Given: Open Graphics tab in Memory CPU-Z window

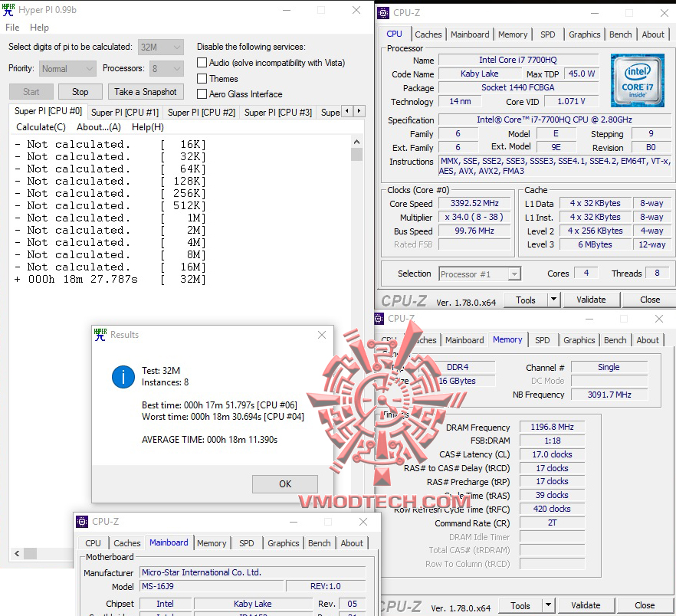Looking at the screenshot, I should (x=579, y=340).
